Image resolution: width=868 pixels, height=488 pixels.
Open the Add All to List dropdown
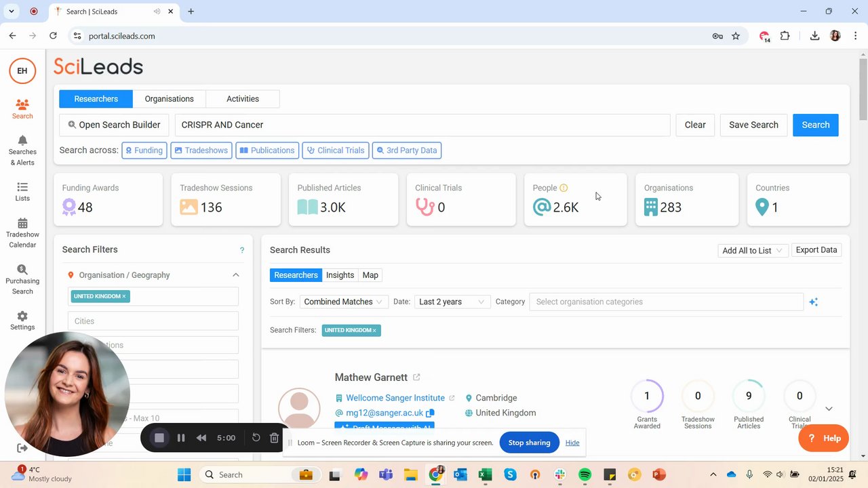753,251
